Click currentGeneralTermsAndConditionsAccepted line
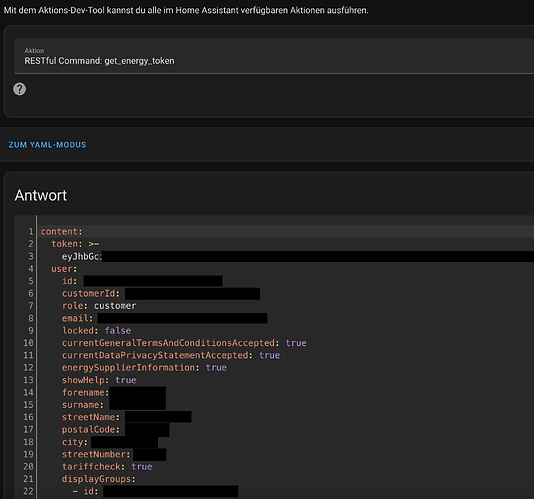 tap(184, 343)
